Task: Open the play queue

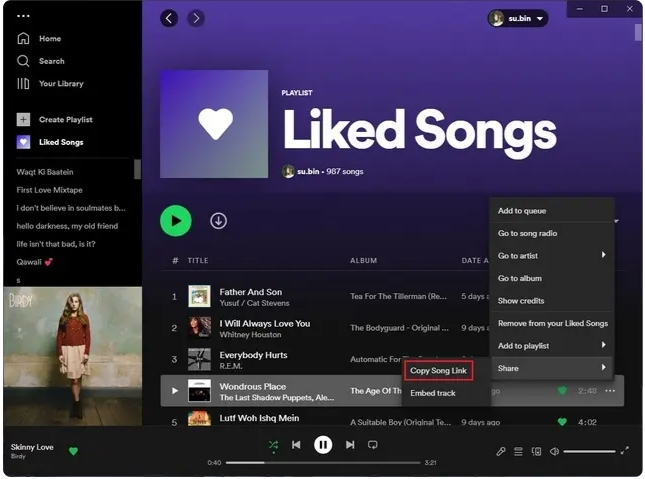Action: (518, 451)
